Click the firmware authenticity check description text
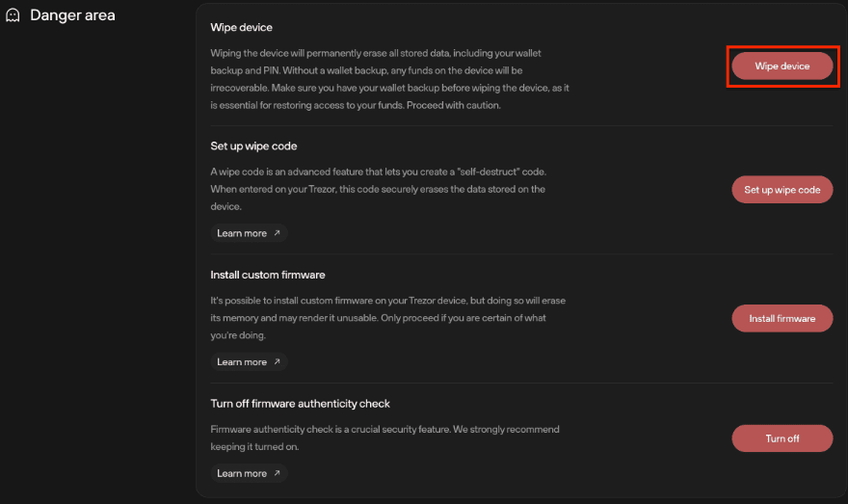 coord(384,437)
